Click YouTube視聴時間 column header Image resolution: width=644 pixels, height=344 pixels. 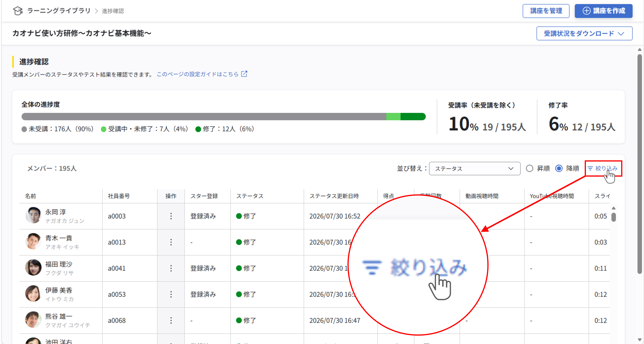552,196
